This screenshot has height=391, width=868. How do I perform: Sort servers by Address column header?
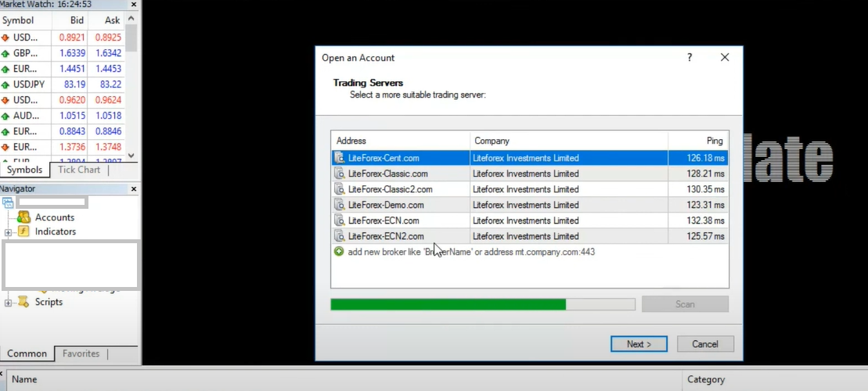(401, 141)
